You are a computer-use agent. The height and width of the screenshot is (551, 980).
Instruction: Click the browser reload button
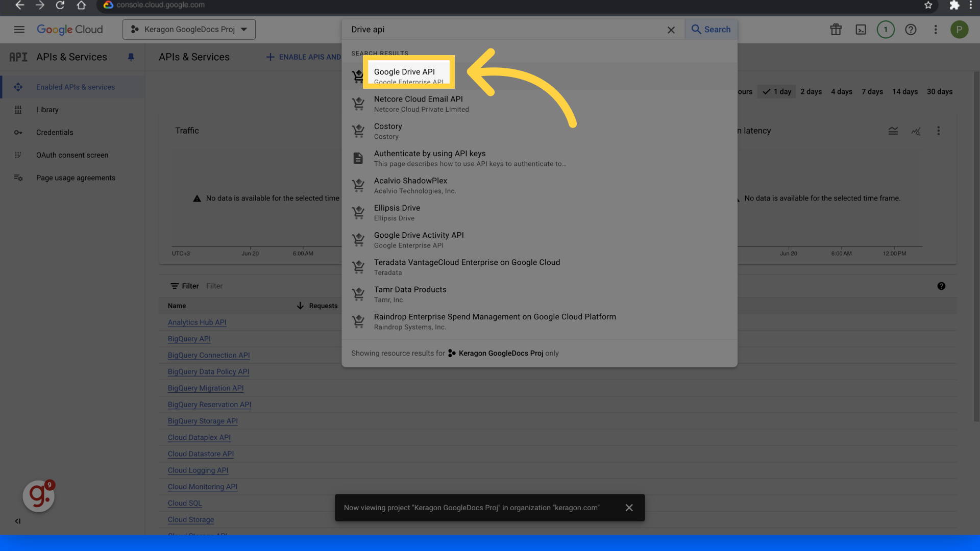60,5
